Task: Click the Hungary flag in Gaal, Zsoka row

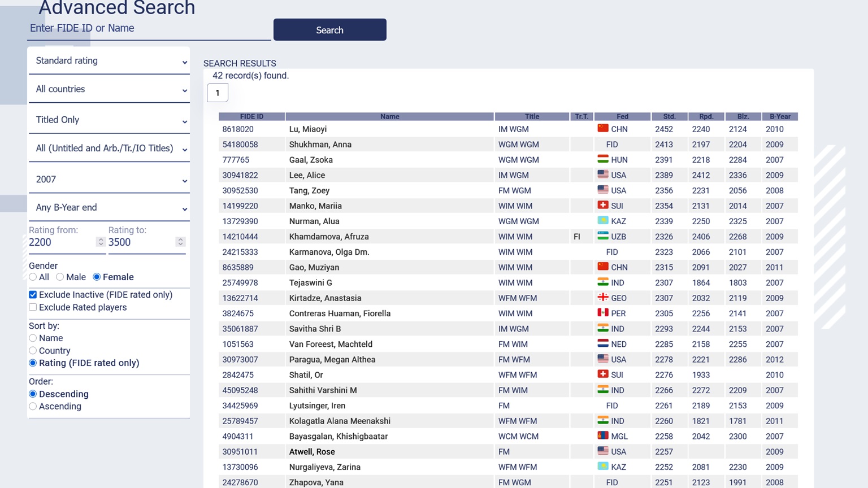Action: point(603,159)
